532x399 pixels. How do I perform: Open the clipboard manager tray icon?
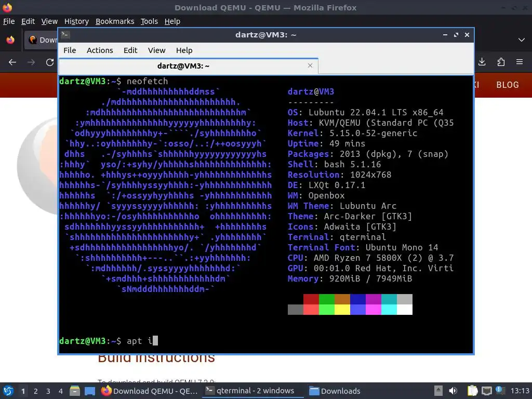472,391
